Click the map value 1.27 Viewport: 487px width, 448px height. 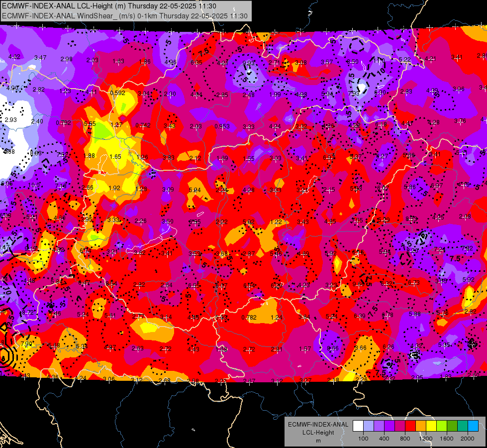tap(116, 124)
